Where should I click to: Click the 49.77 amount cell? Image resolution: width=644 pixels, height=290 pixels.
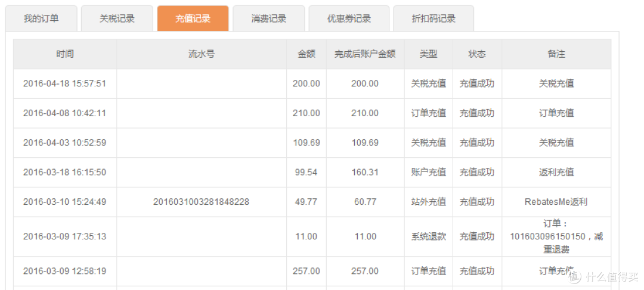click(306, 202)
